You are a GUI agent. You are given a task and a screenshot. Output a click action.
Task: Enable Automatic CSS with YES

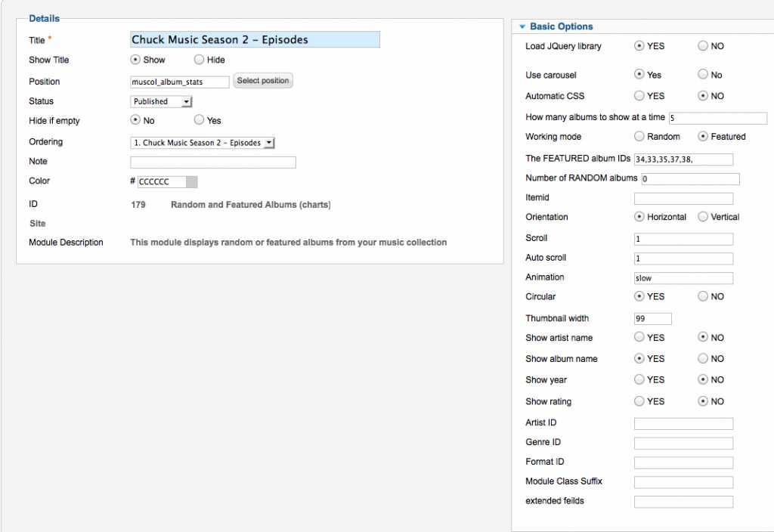[x=639, y=96]
